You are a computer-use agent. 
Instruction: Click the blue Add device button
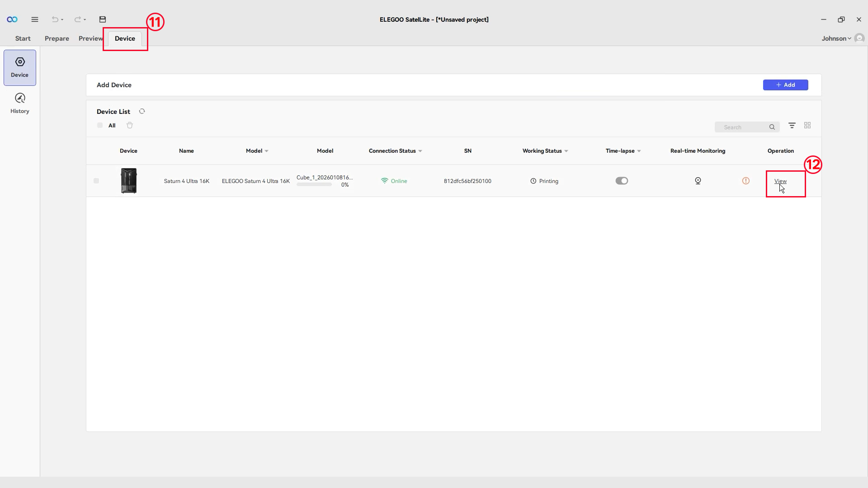tap(786, 85)
